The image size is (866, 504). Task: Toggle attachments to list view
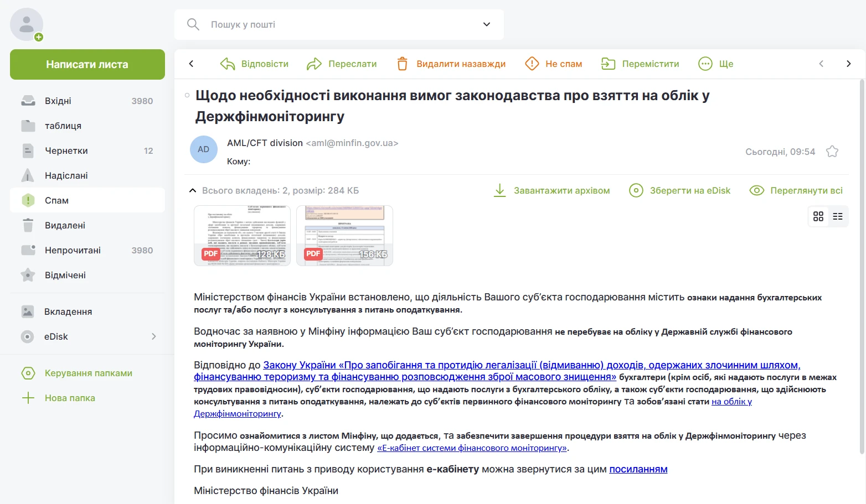pos(838,216)
